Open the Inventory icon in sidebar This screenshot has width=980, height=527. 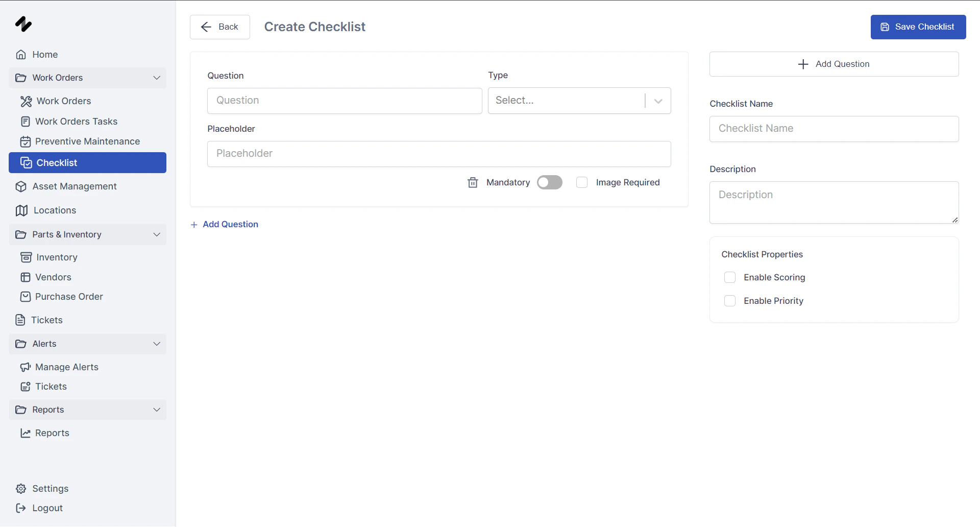point(25,257)
